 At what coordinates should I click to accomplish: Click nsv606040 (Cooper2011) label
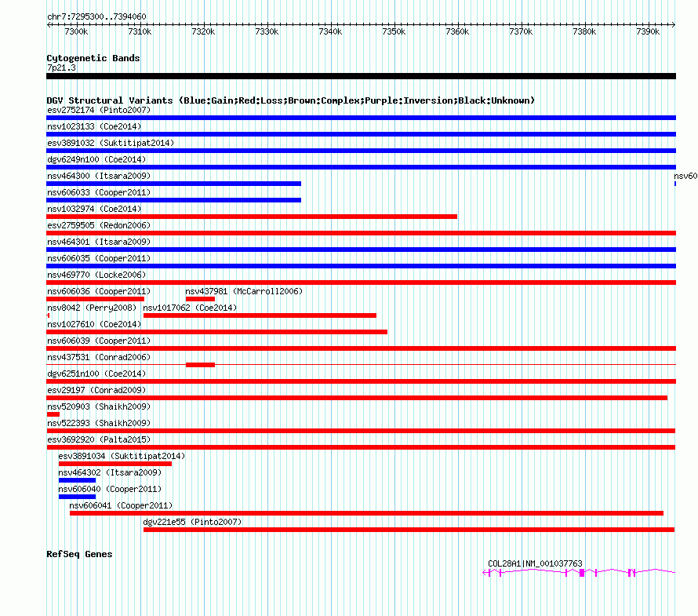110,489
